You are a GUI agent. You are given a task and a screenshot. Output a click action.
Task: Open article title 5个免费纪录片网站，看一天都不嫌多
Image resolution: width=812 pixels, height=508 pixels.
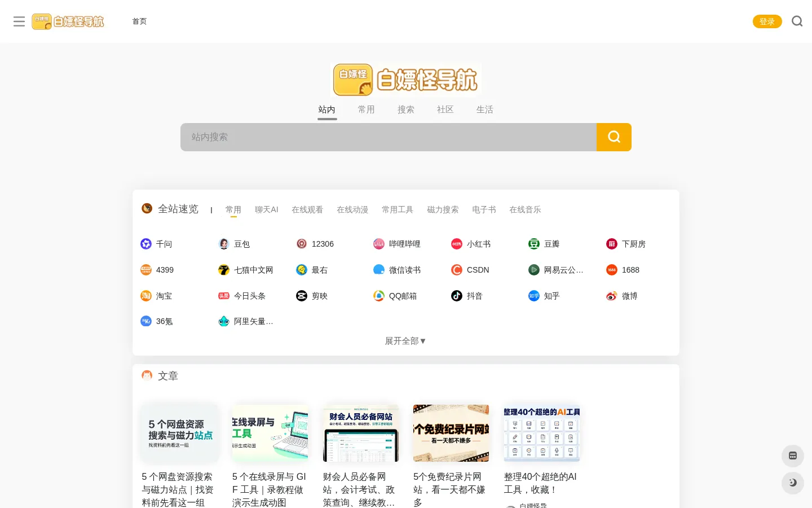(450, 489)
